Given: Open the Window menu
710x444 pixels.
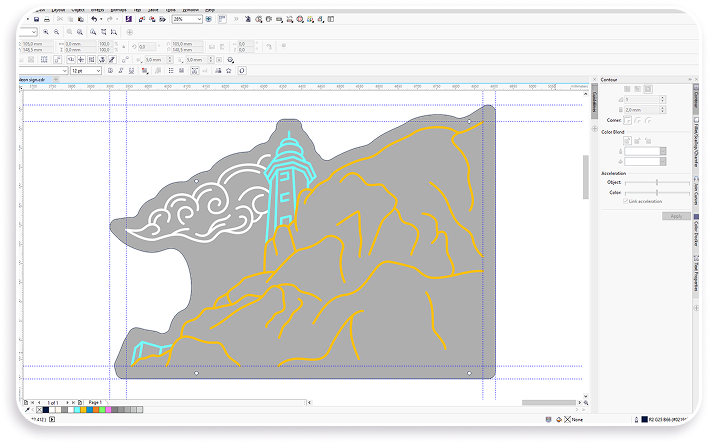Looking at the screenshot, I should click(190, 10).
